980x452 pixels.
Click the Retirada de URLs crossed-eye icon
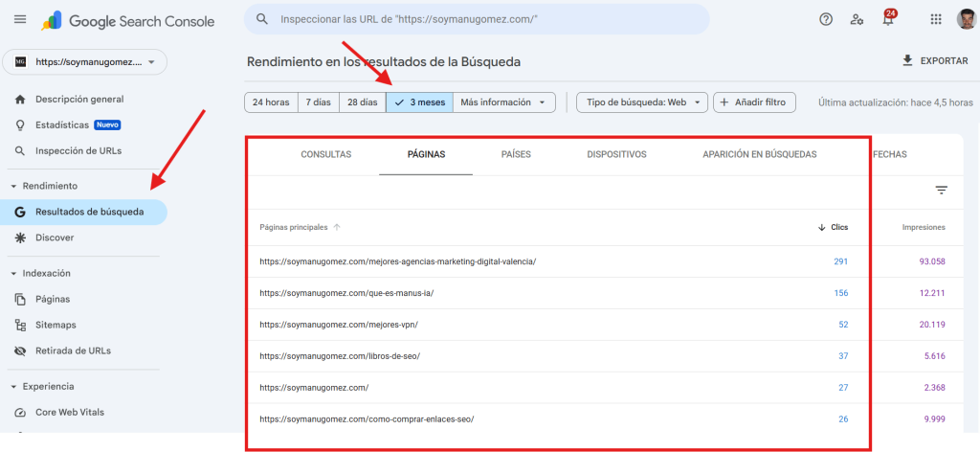point(20,350)
